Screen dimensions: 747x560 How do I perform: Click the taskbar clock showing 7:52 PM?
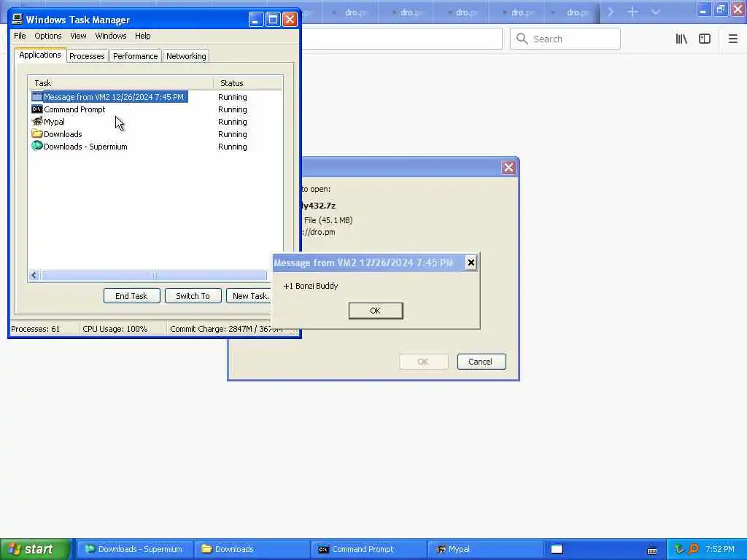click(720, 549)
